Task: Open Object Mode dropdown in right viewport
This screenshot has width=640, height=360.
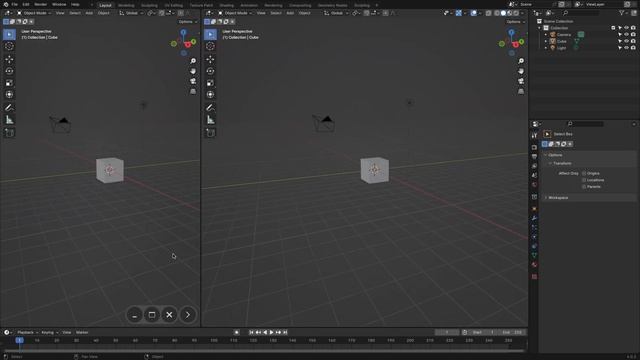Action: (235, 13)
